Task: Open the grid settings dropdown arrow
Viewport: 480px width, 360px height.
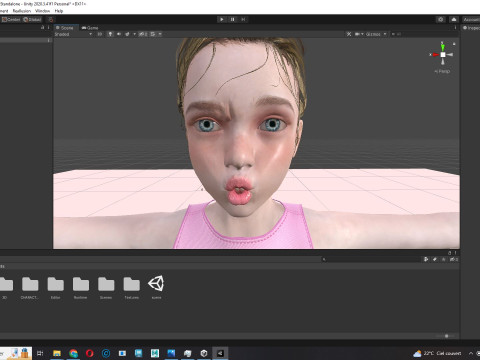Action: [x=160, y=34]
